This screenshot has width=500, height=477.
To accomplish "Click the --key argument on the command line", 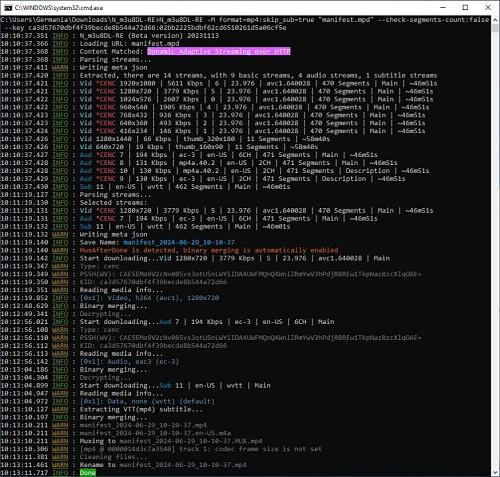I will click(143, 28).
